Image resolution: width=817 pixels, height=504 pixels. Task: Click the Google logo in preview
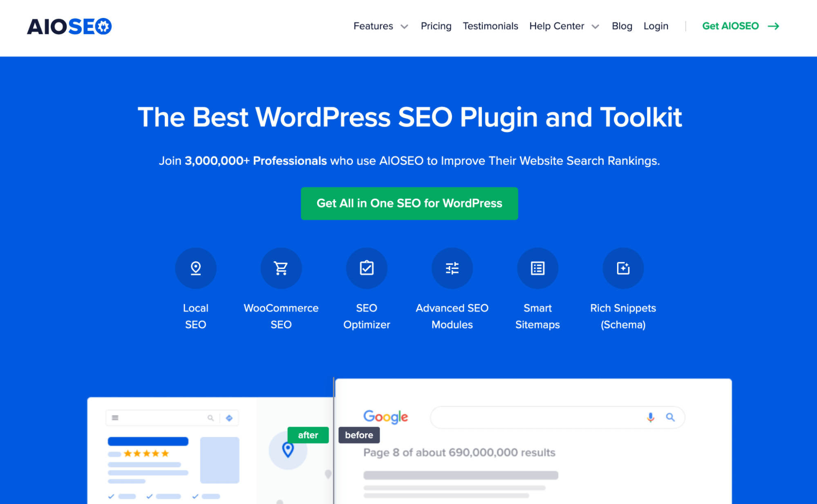tap(385, 417)
